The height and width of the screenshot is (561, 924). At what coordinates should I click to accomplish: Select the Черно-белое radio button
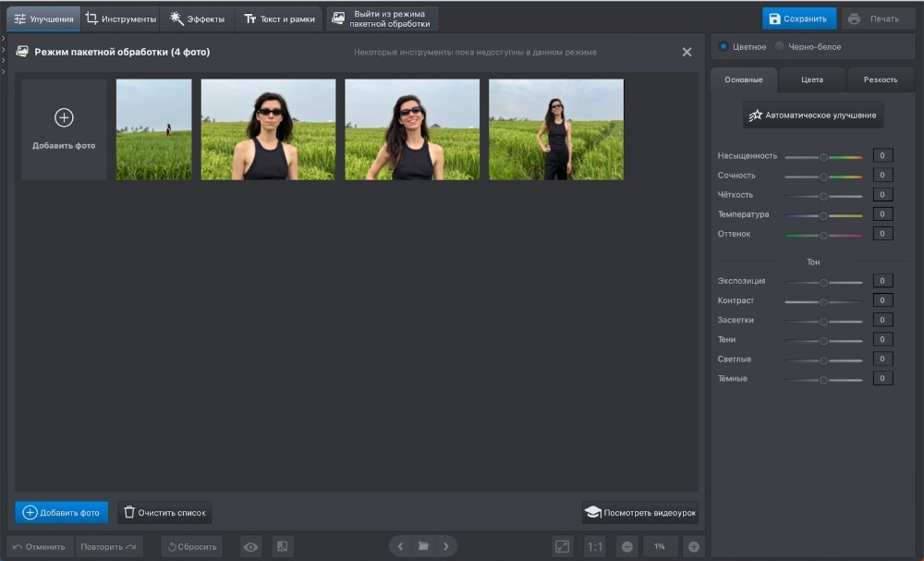pos(780,46)
